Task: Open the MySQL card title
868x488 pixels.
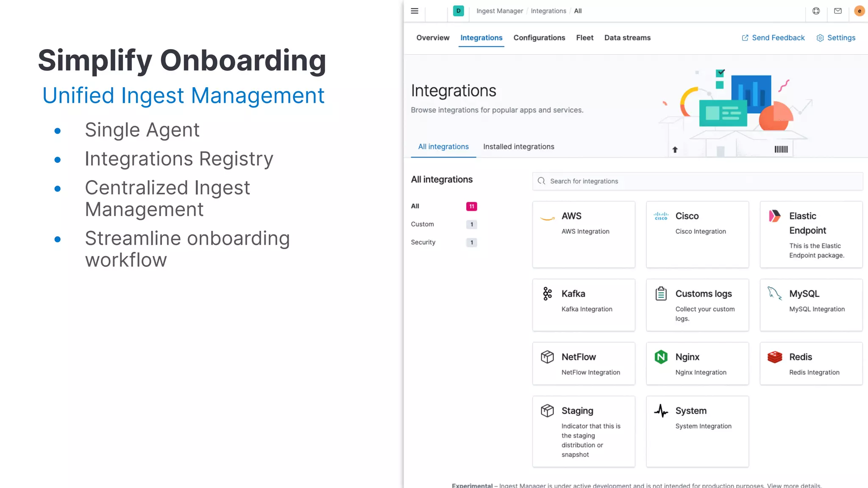Action: click(804, 294)
